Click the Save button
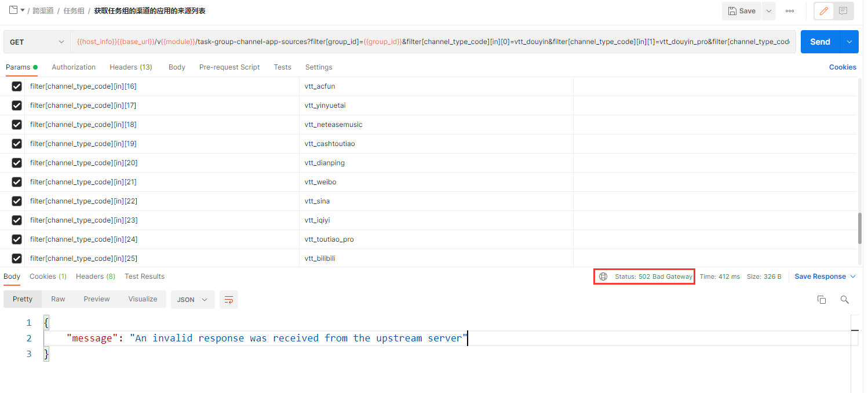Viewport: 868px width, 393px height. click(742, 11)
